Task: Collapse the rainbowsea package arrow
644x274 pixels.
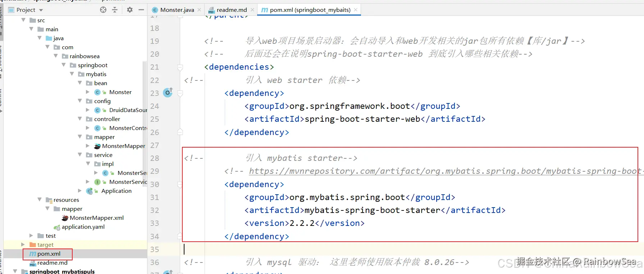Action: (56, 56)
